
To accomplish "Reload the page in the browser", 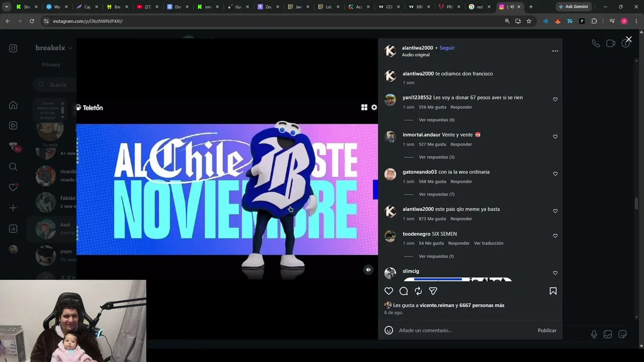I will click(x=32, y=21).
